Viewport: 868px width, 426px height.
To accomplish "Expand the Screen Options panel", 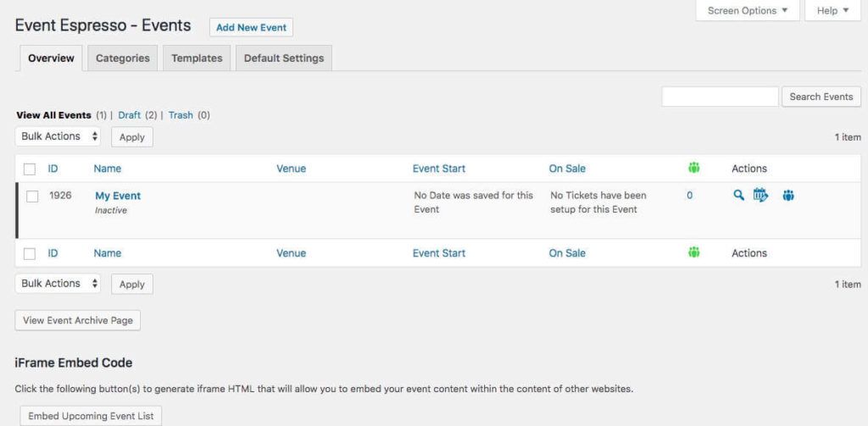I will click(x=747, y=11).
